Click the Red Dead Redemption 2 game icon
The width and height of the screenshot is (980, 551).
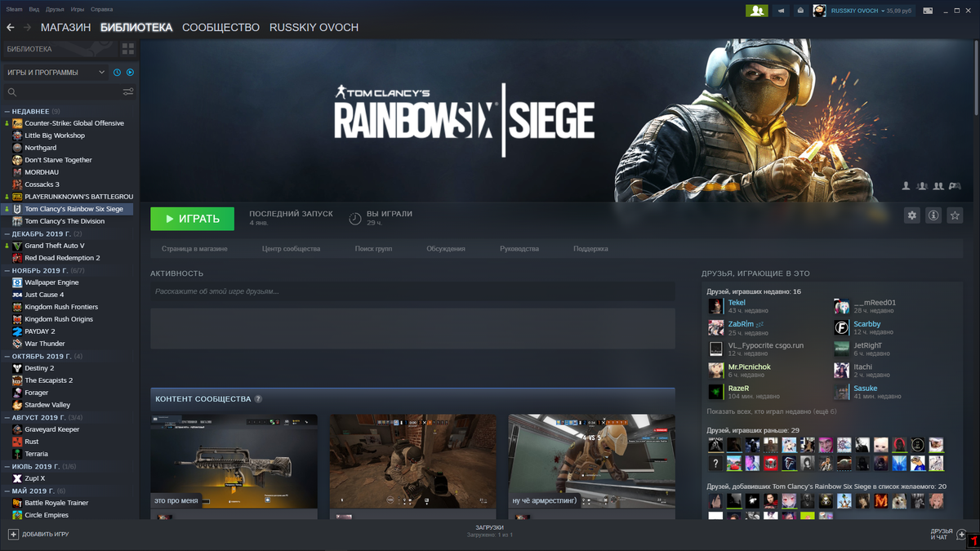click(17, 258)
